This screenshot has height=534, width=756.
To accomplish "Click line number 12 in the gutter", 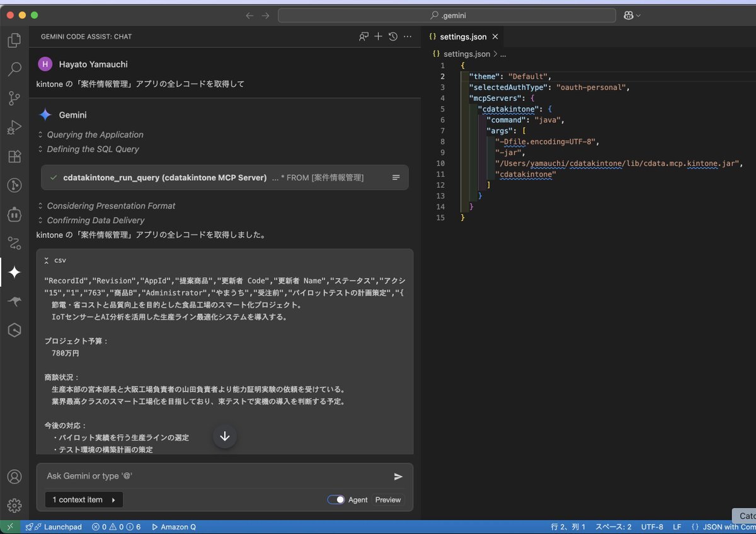I will 442,185.
